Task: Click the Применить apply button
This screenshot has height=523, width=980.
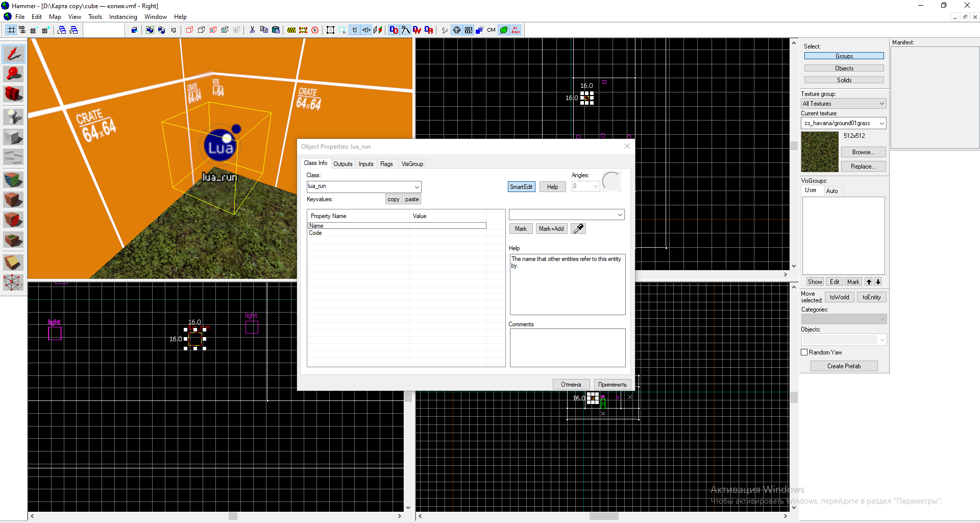Action: click(x=612, y=385)
